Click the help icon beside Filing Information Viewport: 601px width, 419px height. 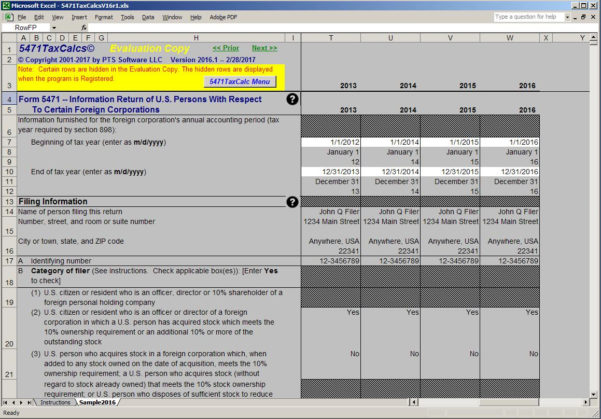tap(292, 201)
